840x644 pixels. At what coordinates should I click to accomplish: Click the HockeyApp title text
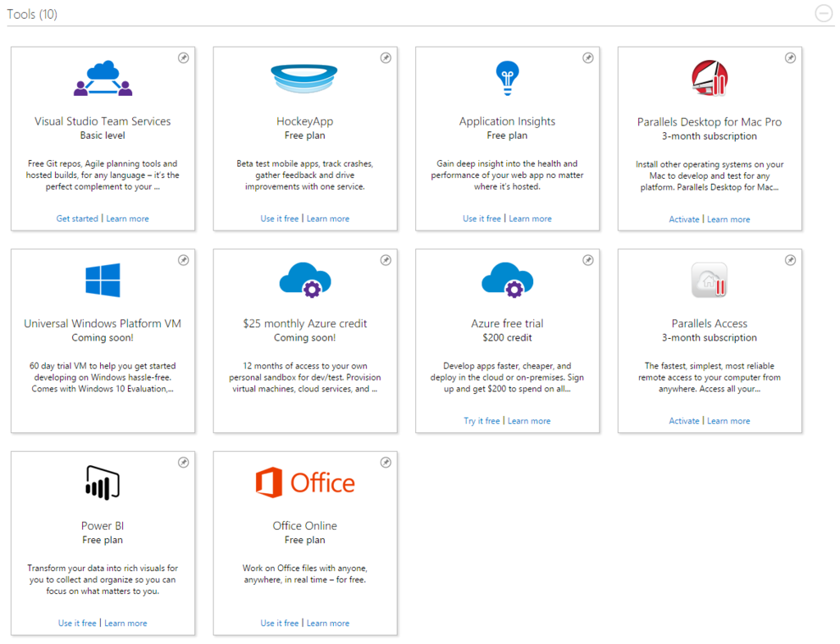(305, 121)
